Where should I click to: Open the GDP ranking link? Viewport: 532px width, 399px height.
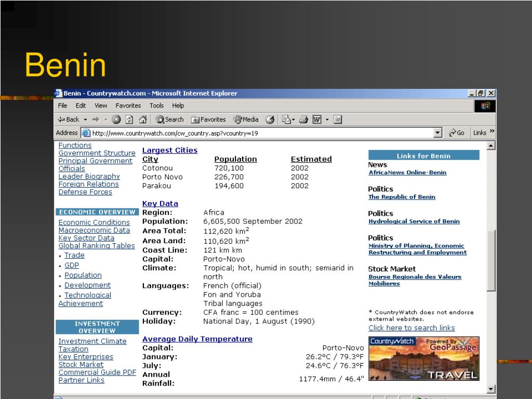click(72, 265)
